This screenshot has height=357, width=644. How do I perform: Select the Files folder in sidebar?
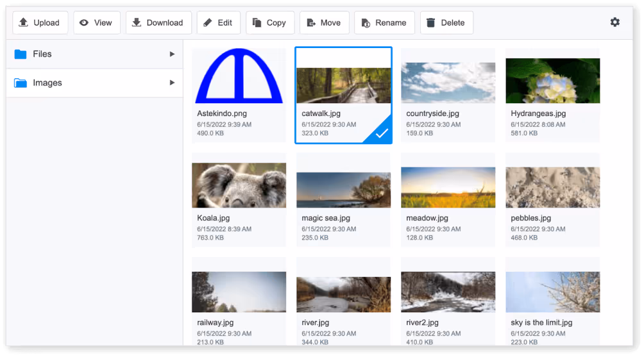(42, 54)
